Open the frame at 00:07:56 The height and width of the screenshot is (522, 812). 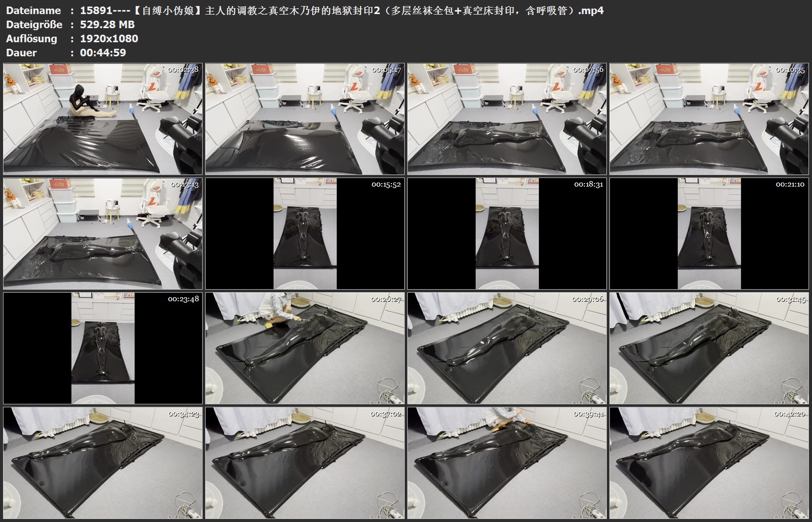click(x=507, y=119)
